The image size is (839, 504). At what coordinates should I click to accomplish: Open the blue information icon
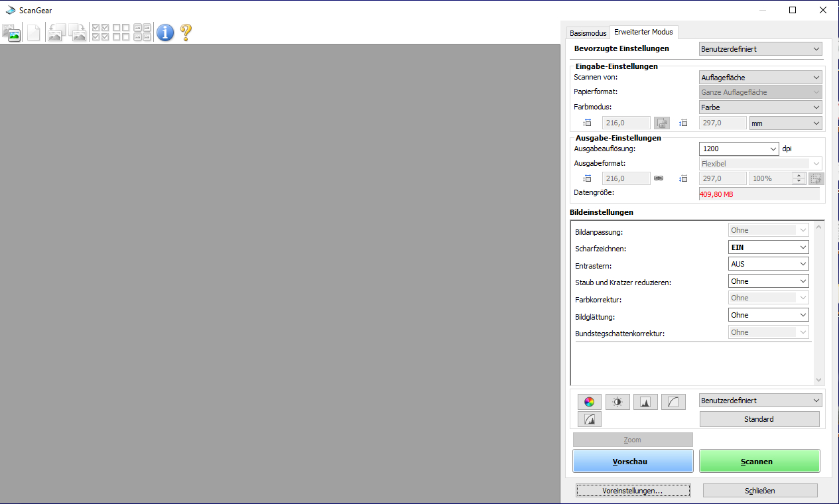[165, 32]
